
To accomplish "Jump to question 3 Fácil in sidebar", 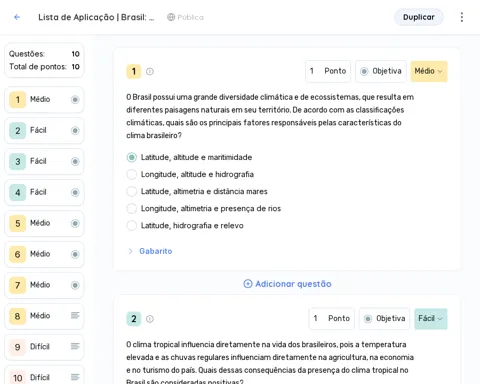I will (x=44, y=162).
